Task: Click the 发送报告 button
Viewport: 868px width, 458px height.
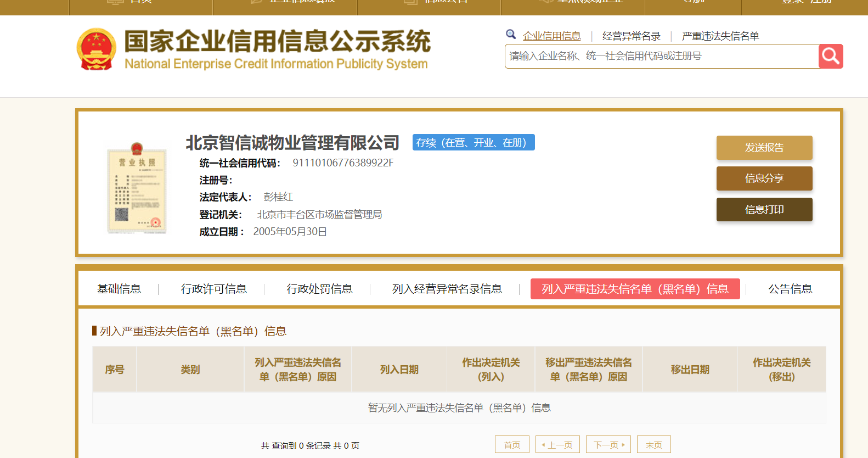Action: (x=764, y=148)
